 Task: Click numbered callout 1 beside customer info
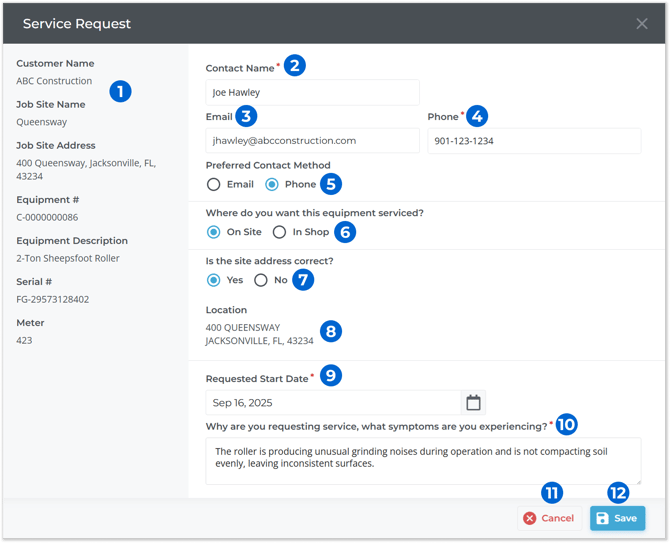120,92
